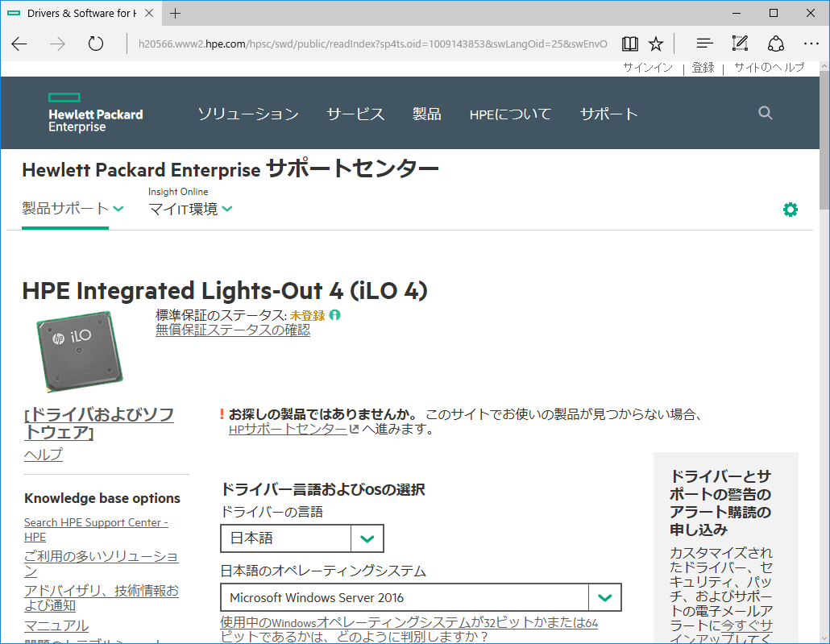The width and height of the screenshot is (830, 644).
Task: Close the Drivers & Software tab
Action: [149, 13]
